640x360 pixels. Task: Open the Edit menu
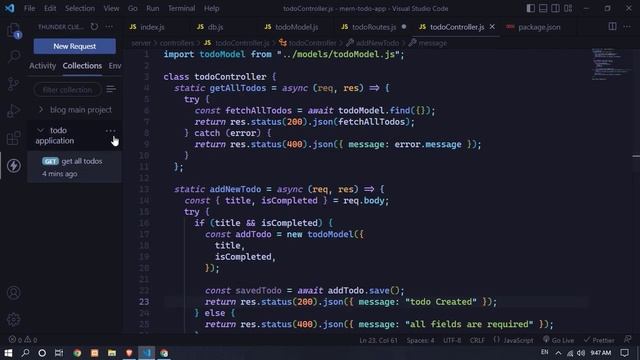coord(50,8)
